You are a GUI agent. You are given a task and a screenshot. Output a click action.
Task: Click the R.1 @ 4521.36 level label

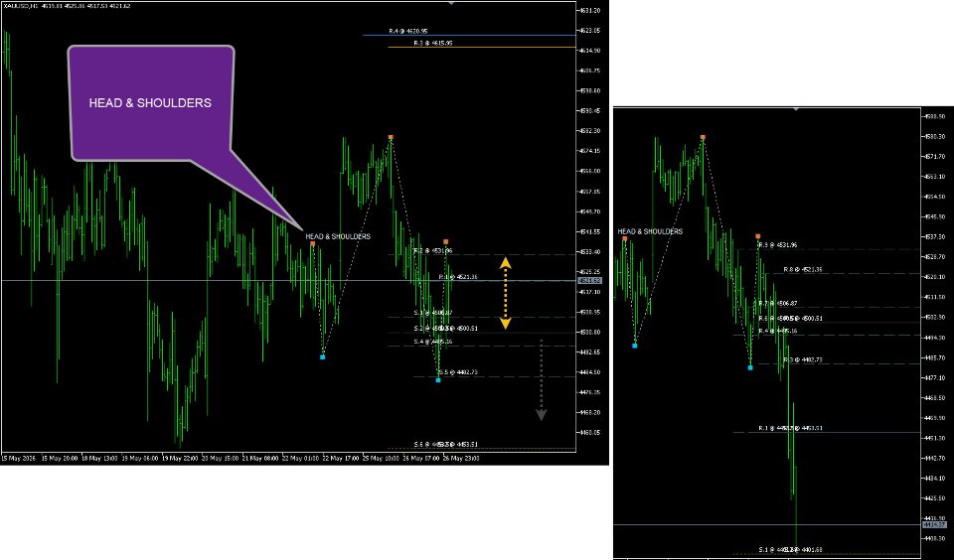pyautogui.click(x=458, y=277)
